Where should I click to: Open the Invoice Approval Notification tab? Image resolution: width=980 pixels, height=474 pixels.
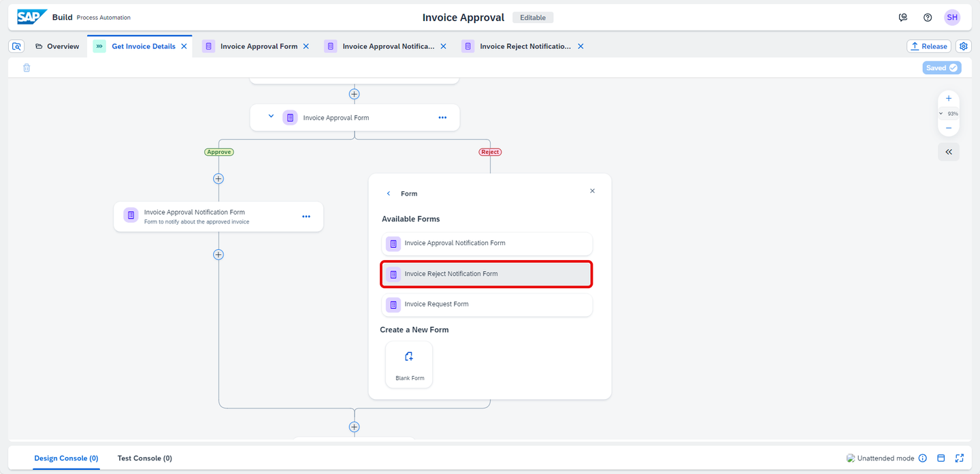tap(388, 46)
